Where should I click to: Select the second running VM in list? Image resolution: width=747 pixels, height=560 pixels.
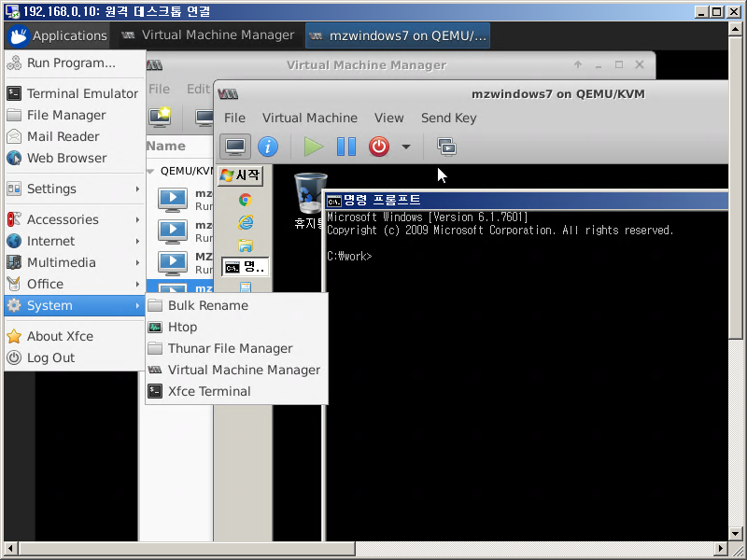point(179,231)
